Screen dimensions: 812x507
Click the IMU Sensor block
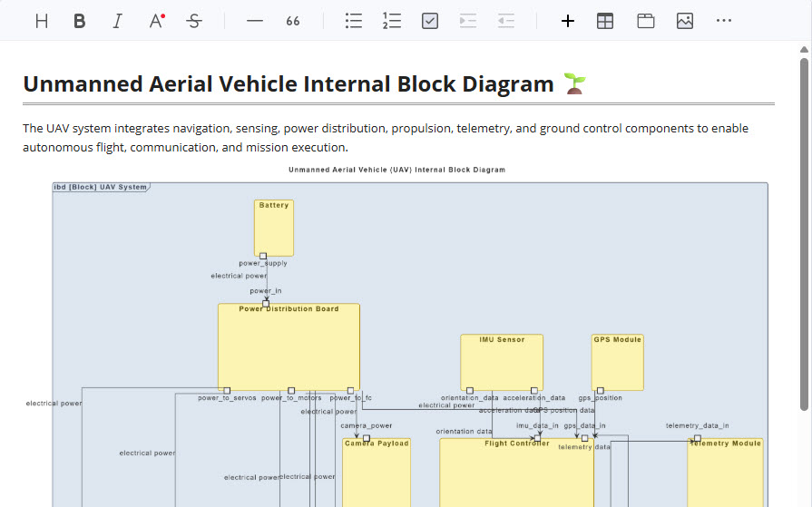click(502, 363)
